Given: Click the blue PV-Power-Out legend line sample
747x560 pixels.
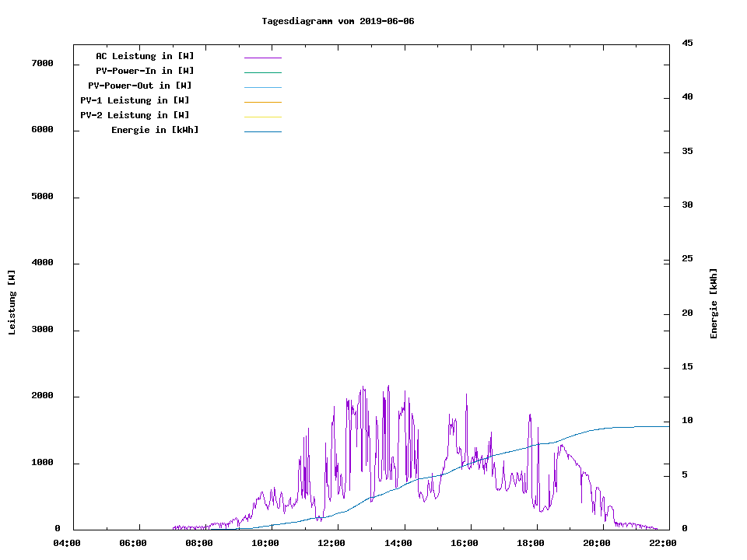Looking at the screenshot, I should click(x=262, y=87).
